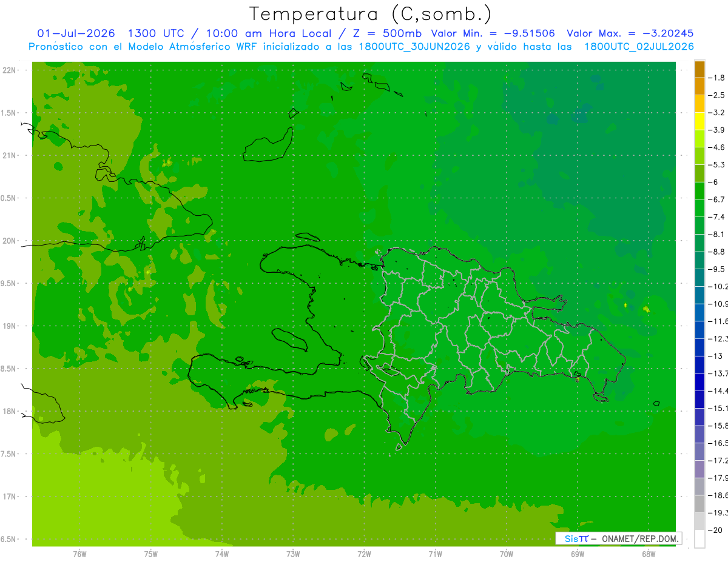Click the '-5.3' colorbar value
728x562 pixels.
point(717,164)
